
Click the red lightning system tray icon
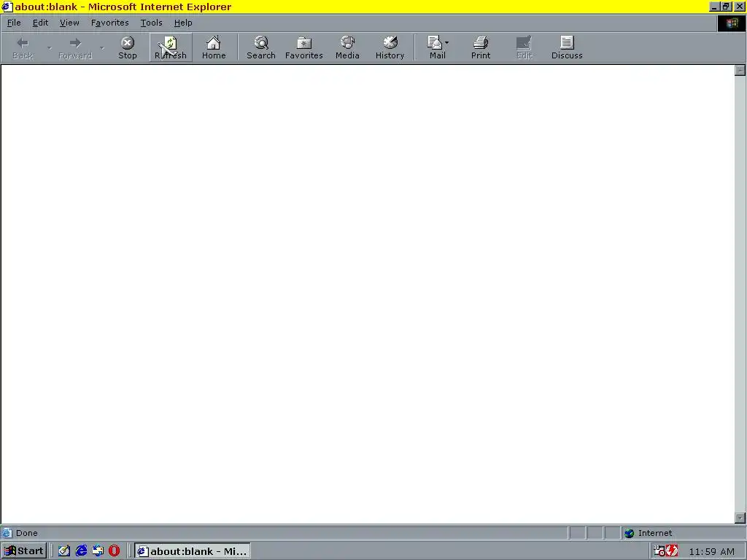pos(672,551)
